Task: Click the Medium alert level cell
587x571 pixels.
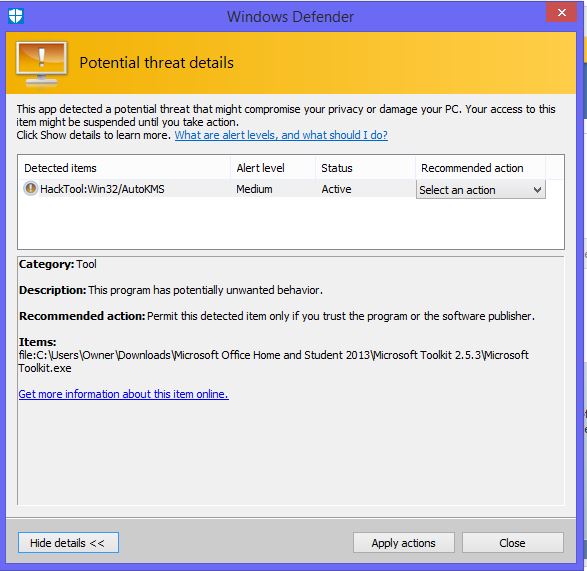Action: click(254, 189)
